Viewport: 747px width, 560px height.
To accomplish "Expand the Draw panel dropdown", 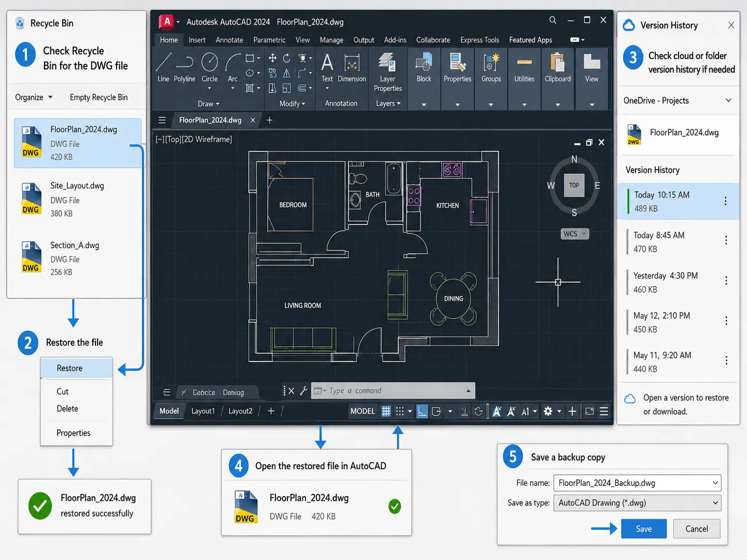I will point(208,104).
